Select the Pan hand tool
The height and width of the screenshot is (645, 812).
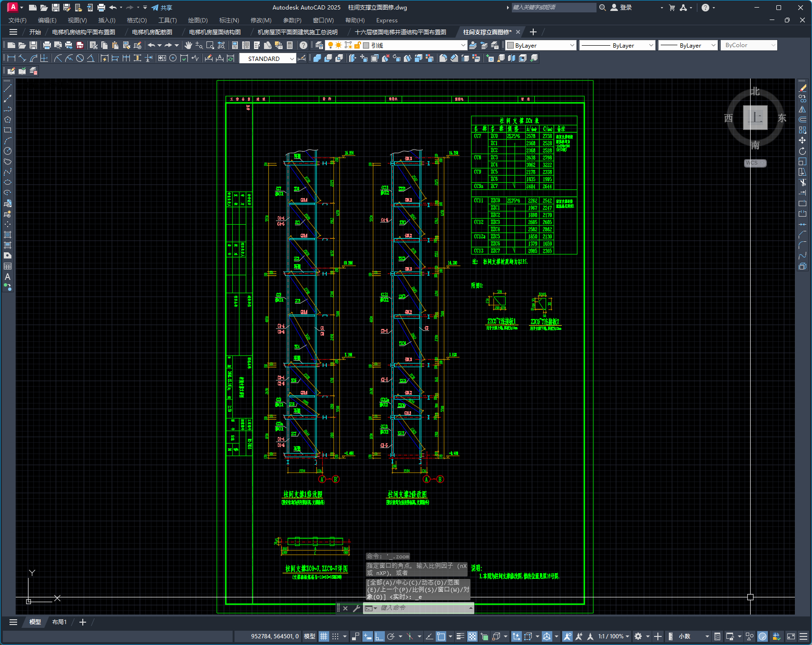188,45
